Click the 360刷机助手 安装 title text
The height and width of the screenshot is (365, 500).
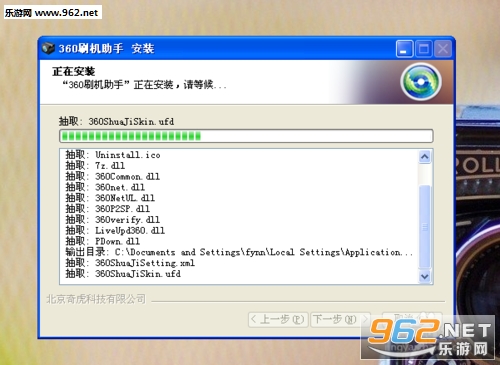coord(107,49)
